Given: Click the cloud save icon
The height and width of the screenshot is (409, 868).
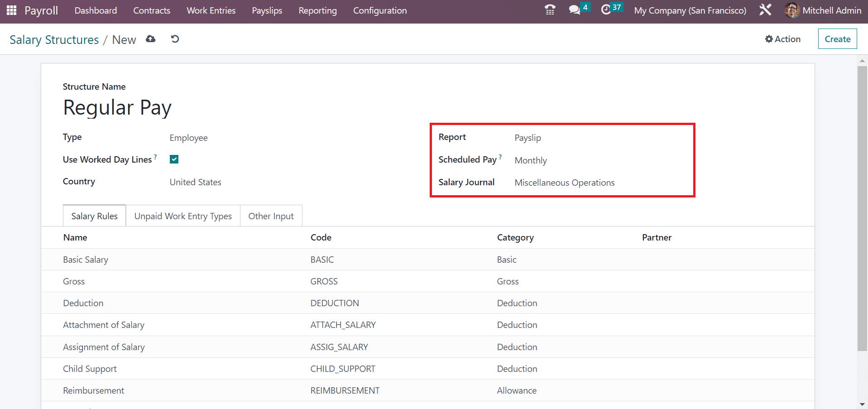Looking at the screenshot, I should tap(151, 39).
